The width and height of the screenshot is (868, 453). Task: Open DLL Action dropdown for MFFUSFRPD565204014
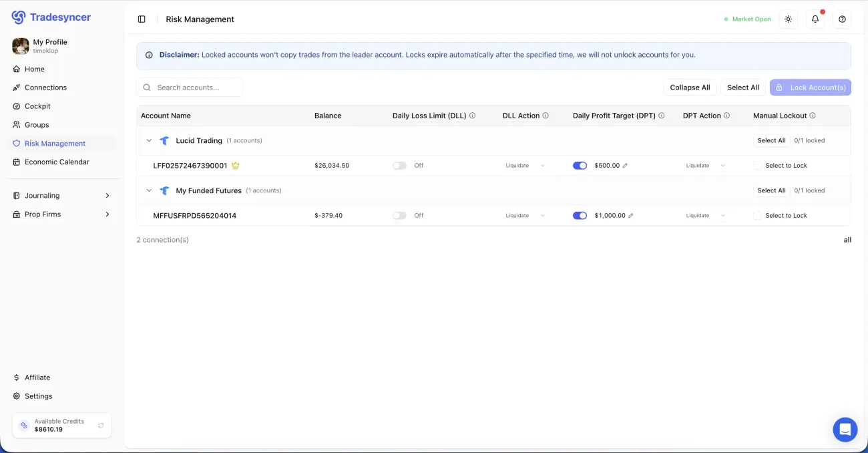pos(525,216)
